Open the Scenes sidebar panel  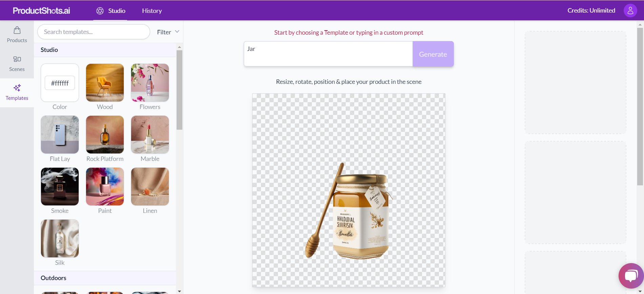coord(17,64)
